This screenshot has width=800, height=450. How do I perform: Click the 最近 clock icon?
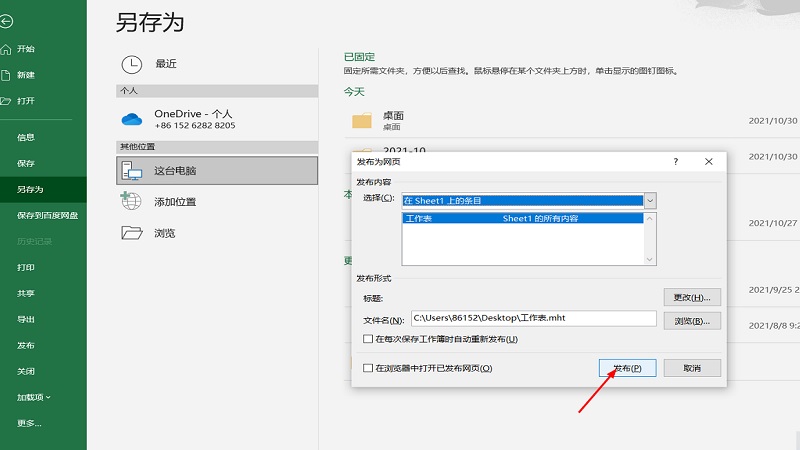pyautogui.click(x=132, y=64)
